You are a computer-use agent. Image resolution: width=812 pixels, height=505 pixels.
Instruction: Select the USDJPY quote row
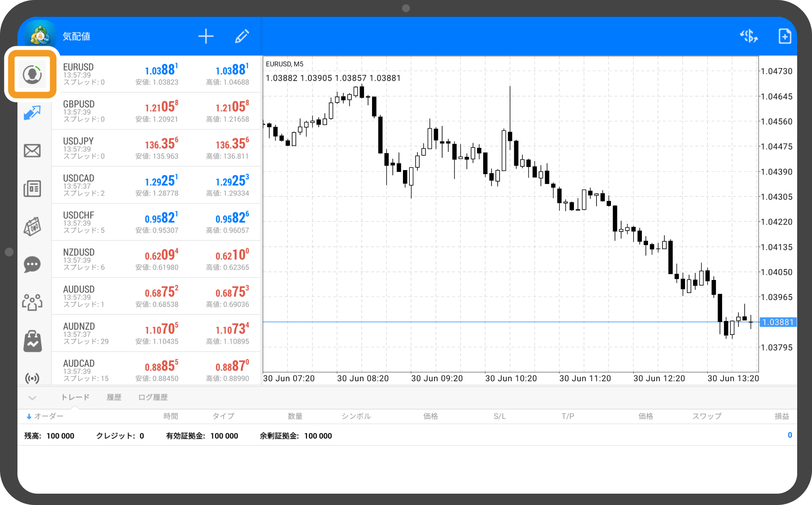(156, 148)
